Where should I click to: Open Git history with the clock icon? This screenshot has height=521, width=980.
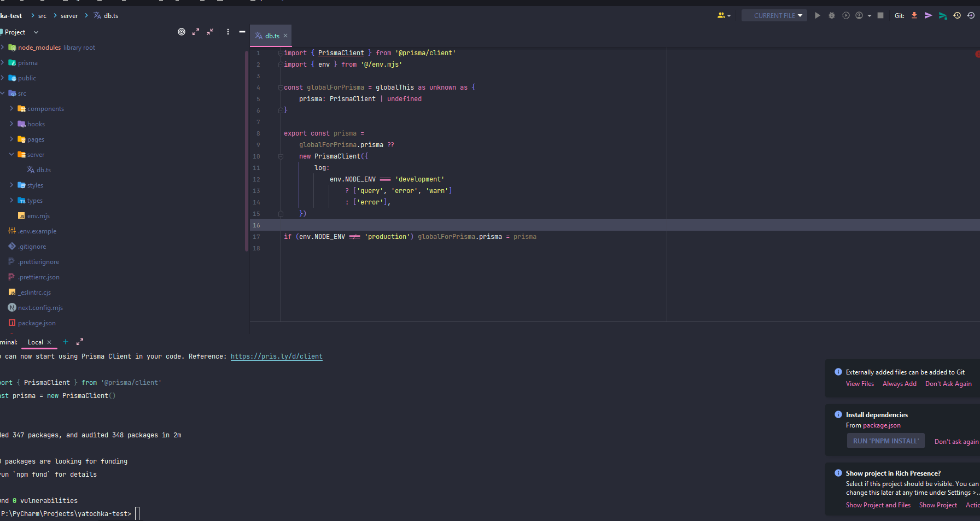click(957, 16)
